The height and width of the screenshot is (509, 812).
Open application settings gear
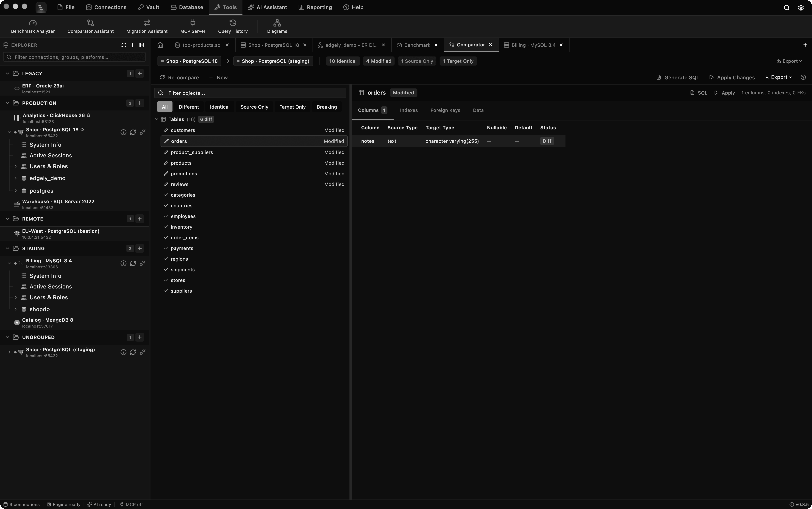click(801, 8)
